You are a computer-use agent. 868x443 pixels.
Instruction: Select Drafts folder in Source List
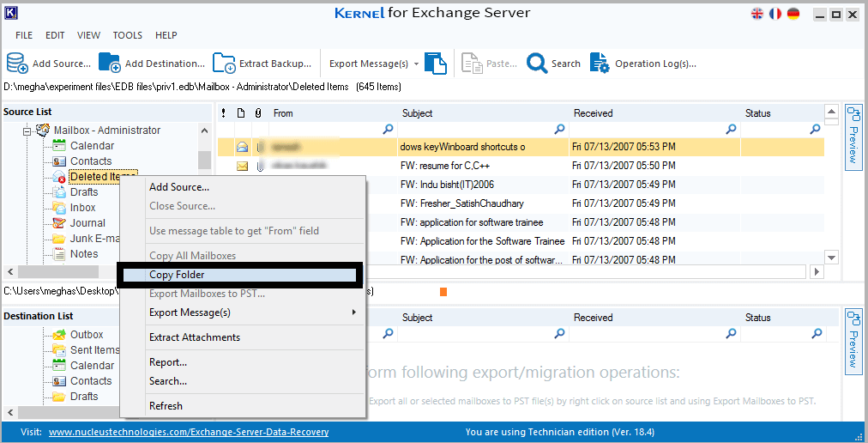[84, 192]
